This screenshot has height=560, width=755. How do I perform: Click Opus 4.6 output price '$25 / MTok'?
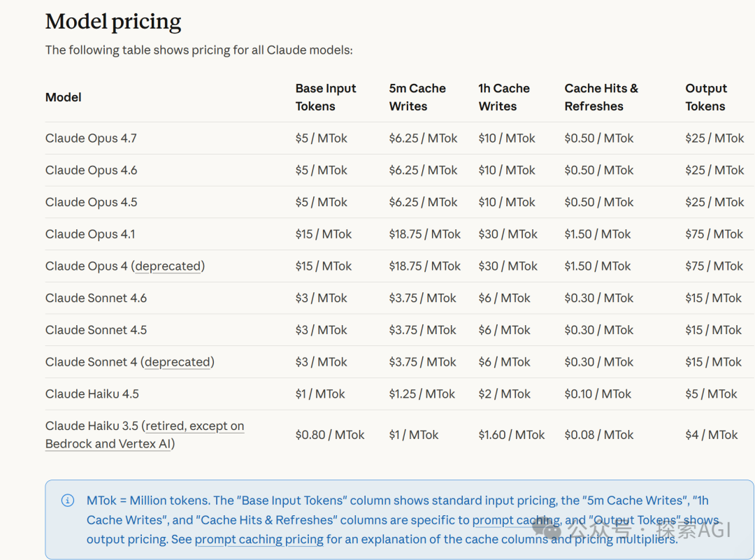pos(714,171)
